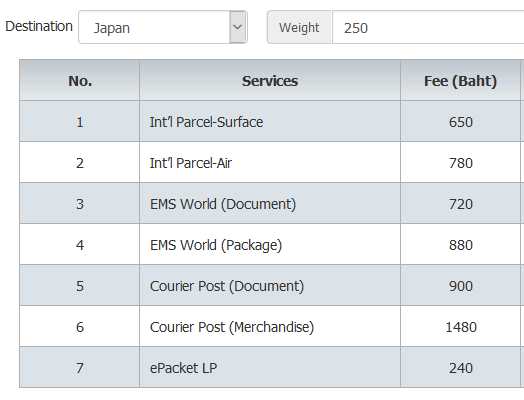This screenshot has width=524, height=400.
Task: Click the Weight label addon
Action: pos(299,27)
